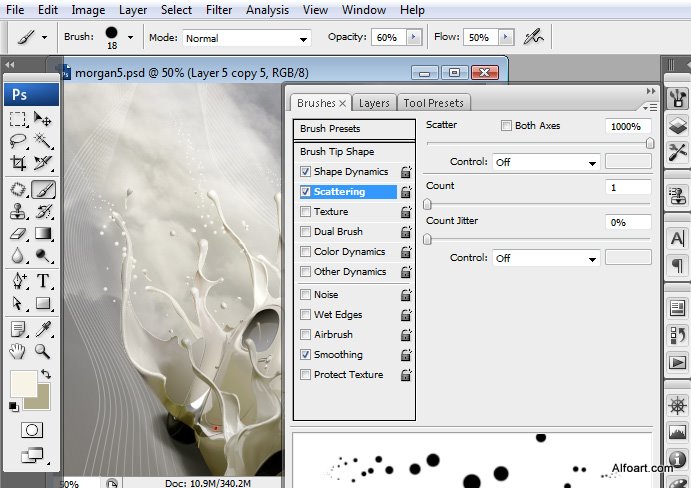Screen dimensions: 691x488
Task: Select the Hand tool
Action: (18, 351)
